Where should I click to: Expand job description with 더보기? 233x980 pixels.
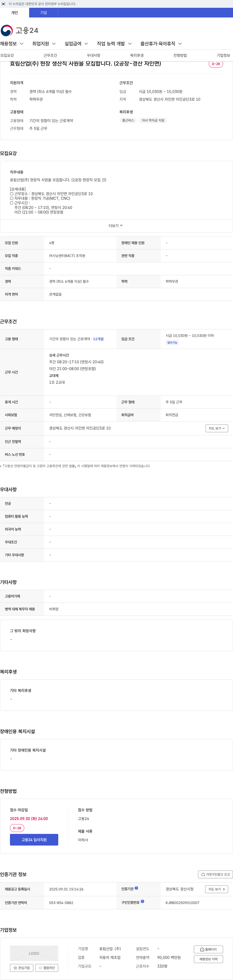pos(116,226)
